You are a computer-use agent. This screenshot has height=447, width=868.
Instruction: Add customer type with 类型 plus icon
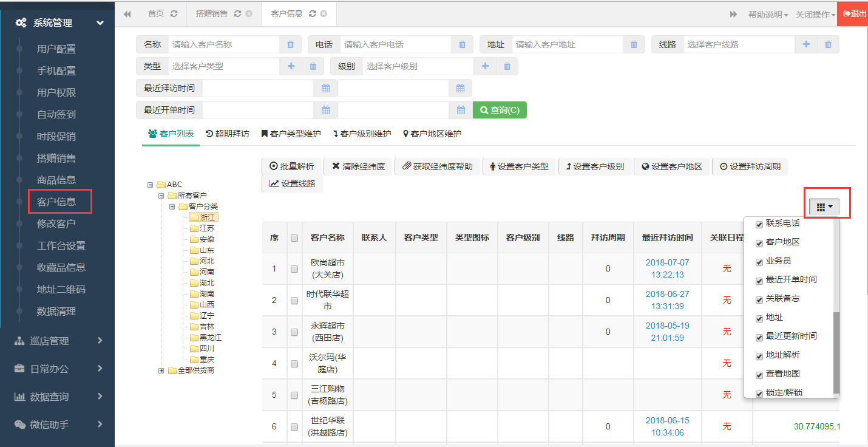pyautogui.click(x=291, y=66)
